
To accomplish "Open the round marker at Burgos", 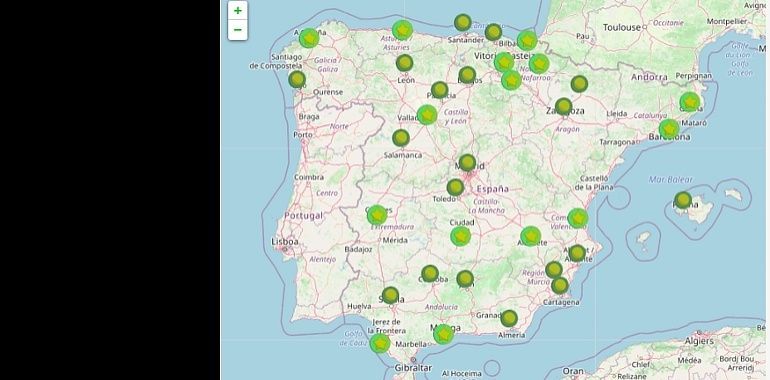I will (467, 75).
